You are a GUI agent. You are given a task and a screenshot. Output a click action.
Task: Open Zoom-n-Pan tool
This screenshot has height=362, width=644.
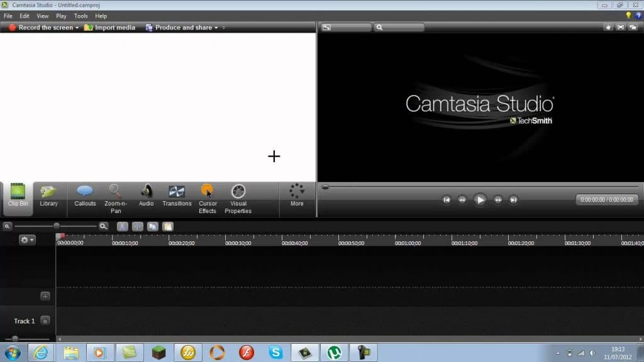[116, 199]
